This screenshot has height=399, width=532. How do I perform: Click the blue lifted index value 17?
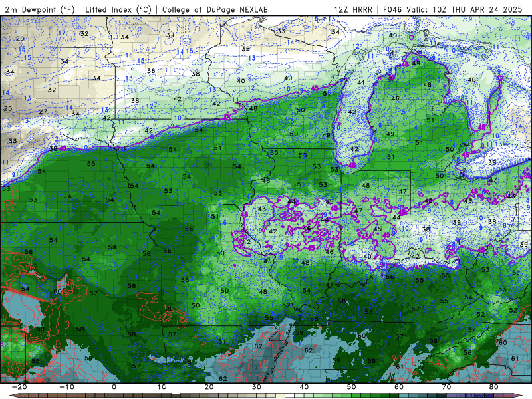point(61,33)
